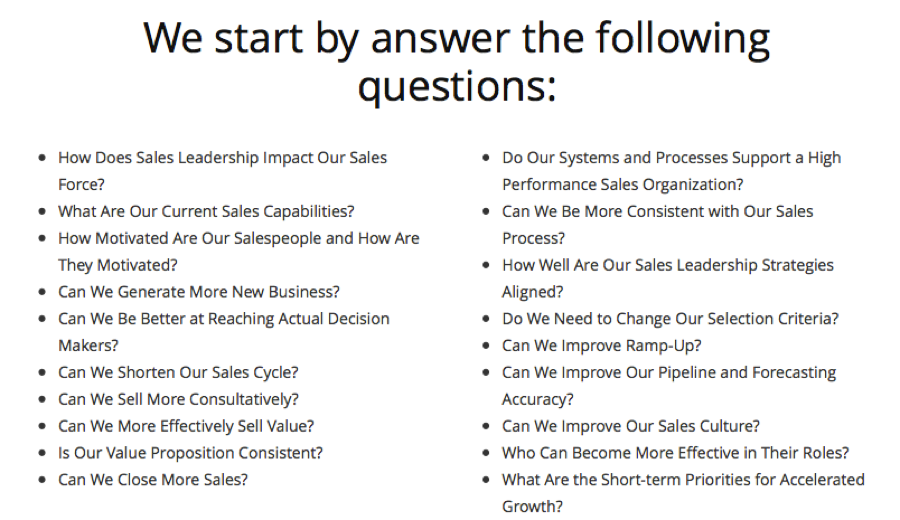The image size is (900, 520).
Task: Select 'Can We Improve Our Sales Culture?' line
Action: pyautogui.click(x=631, y=426)
